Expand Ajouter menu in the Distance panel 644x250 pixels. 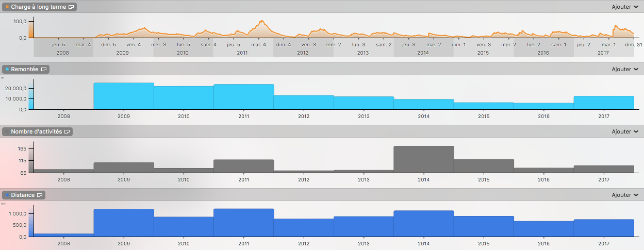coord(624,195)
